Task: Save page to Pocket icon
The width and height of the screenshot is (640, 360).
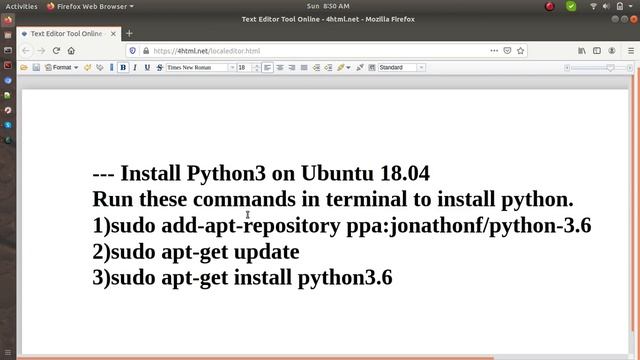Action: click(507, 51)
